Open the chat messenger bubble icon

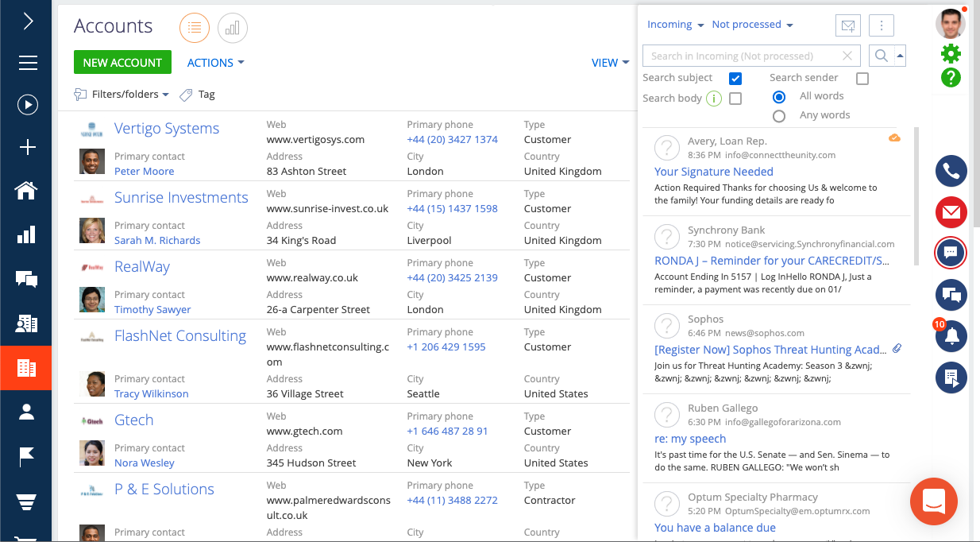(x=951, y=253)
